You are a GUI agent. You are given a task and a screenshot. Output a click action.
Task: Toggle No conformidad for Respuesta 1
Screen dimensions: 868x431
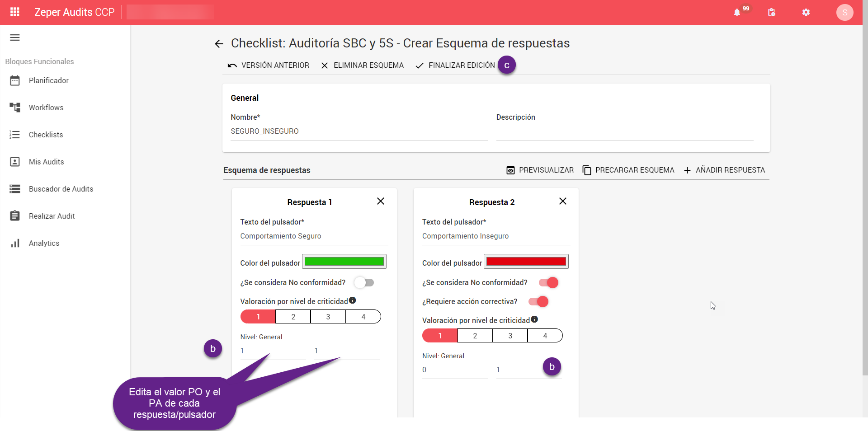[x=364, y=283]
